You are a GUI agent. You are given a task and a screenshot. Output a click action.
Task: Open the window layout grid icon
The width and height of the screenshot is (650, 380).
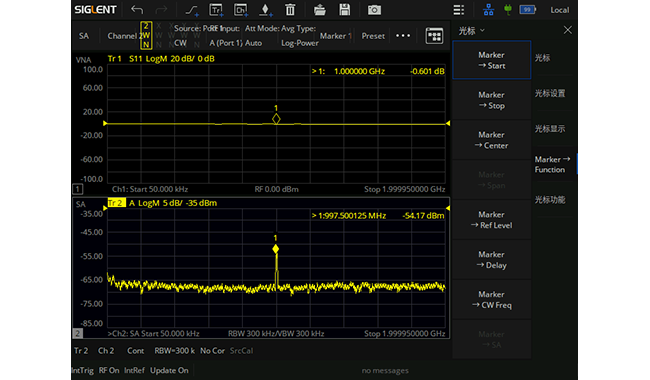click(434, 36)
